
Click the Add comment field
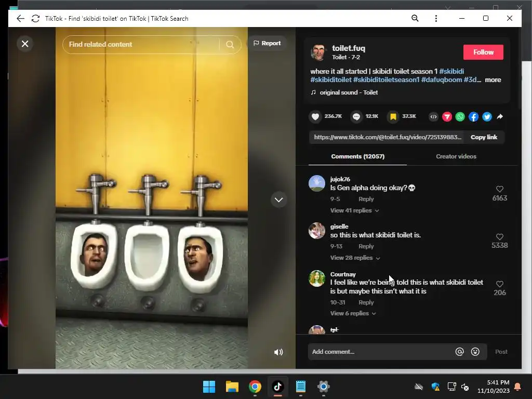[x=382, y=352]
